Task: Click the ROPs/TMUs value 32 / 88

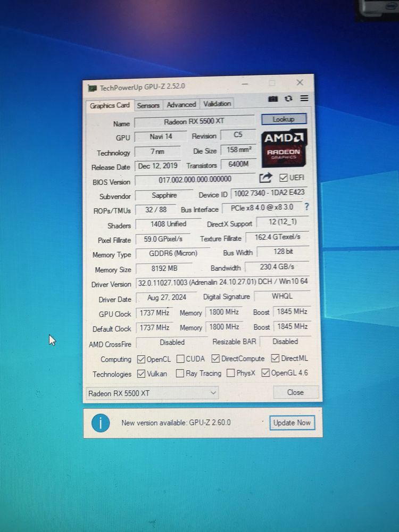Action: point(156,210)
